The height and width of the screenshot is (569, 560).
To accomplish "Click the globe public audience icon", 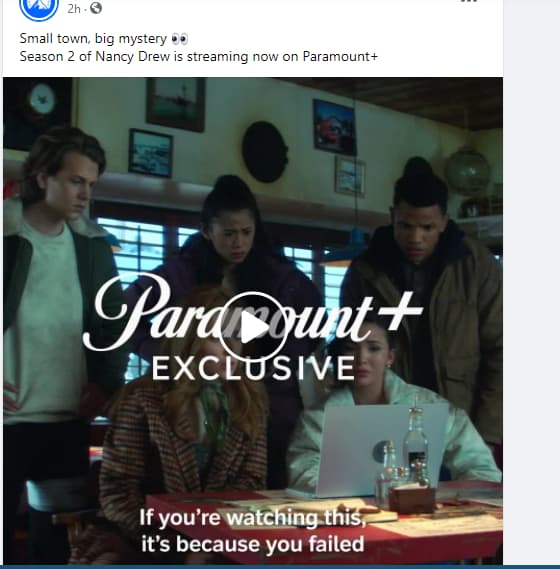I will pos(96,8).
